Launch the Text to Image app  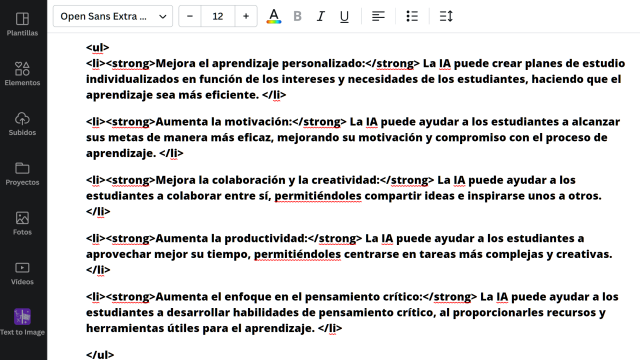coord(22,322)
